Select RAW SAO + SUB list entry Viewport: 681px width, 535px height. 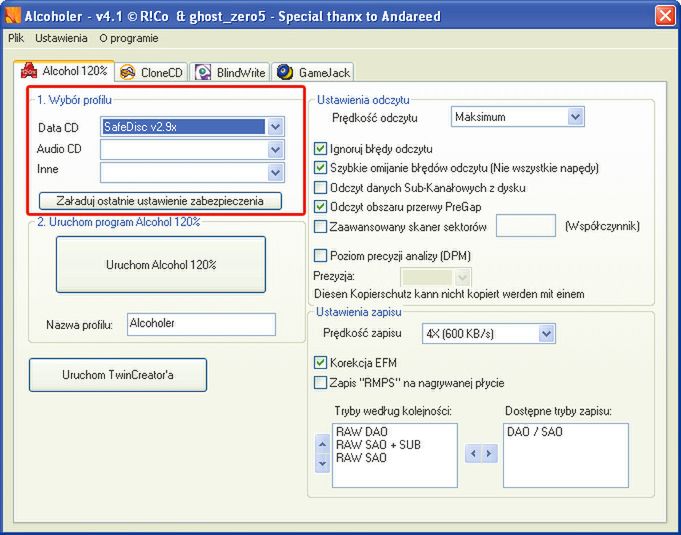(378, 445)
